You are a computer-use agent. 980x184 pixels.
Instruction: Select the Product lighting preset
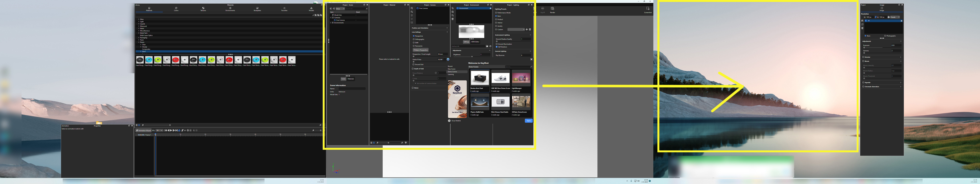coord(496,19)
